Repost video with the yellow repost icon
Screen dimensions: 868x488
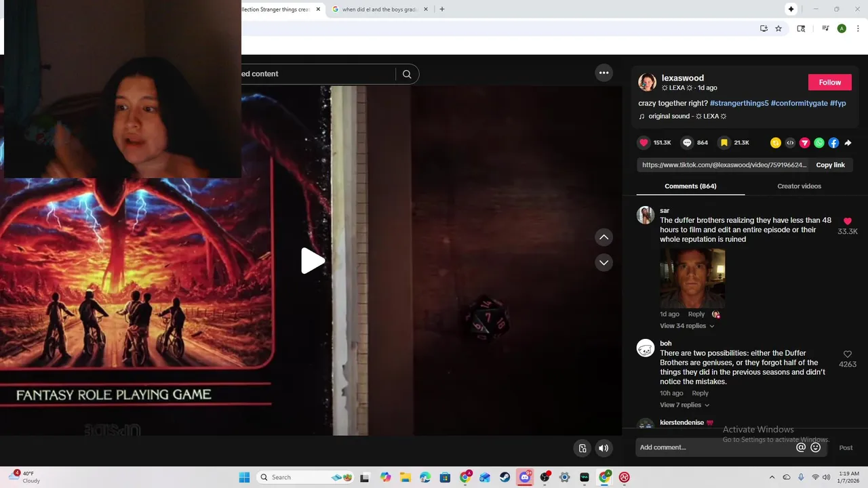point(775,142)
